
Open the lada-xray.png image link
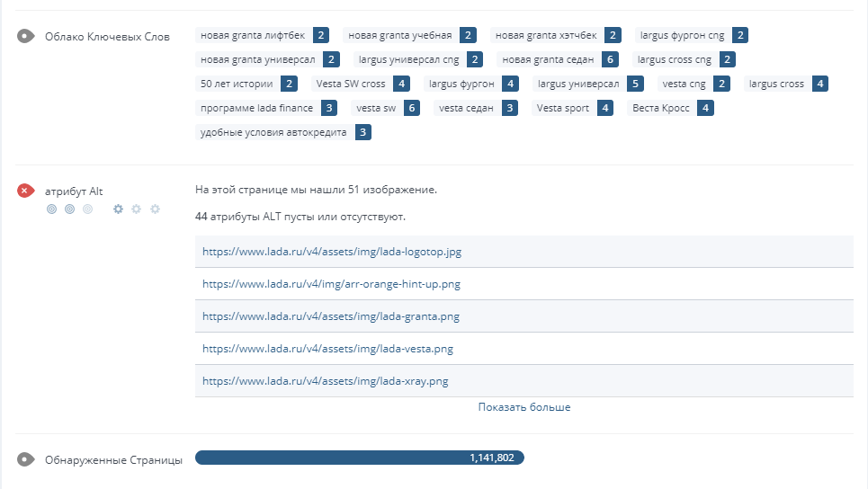coord(325,381)
